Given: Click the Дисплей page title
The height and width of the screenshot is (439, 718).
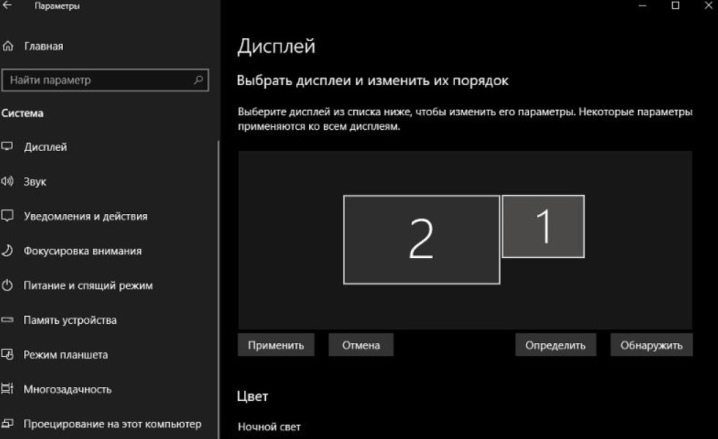Looking at the screenshot, I should [276, 46].
